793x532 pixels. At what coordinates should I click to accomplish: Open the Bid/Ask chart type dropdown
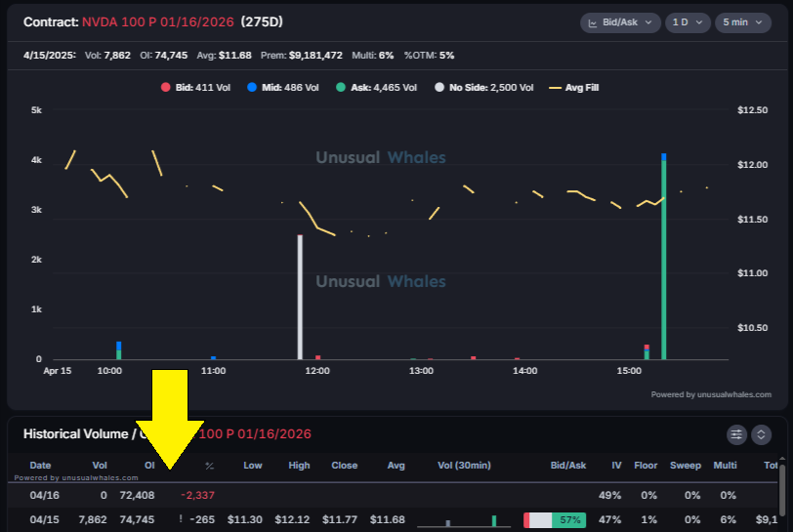pyautogui.click(x=620, y=22)
